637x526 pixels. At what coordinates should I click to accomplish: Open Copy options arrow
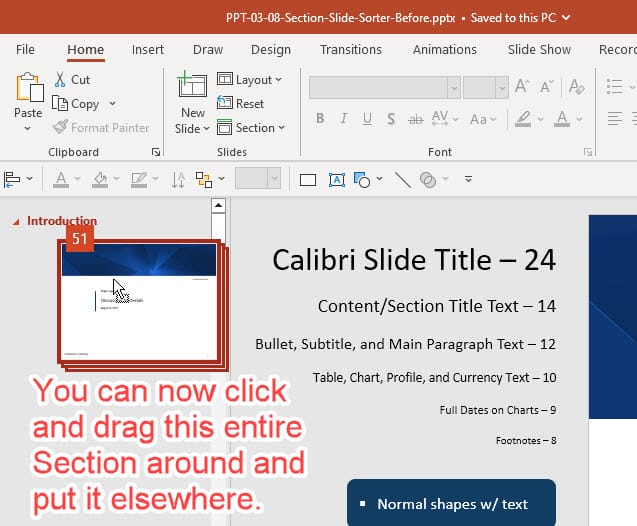[112, 104]
